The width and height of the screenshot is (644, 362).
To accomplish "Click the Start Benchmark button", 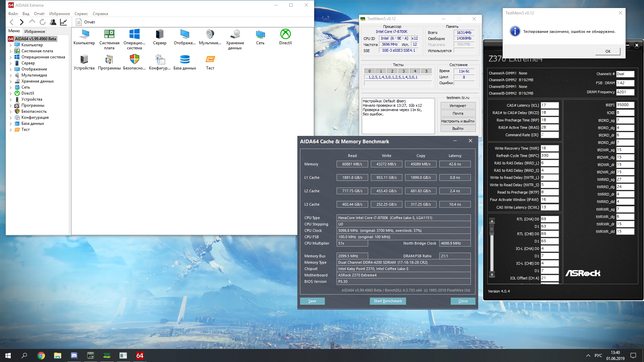I will (x=388, y=301).
